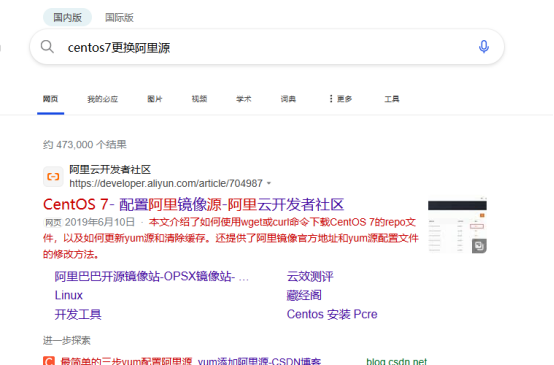Click the 2019年6月10日 date text

pyautogui.click(x=100, y=222)
